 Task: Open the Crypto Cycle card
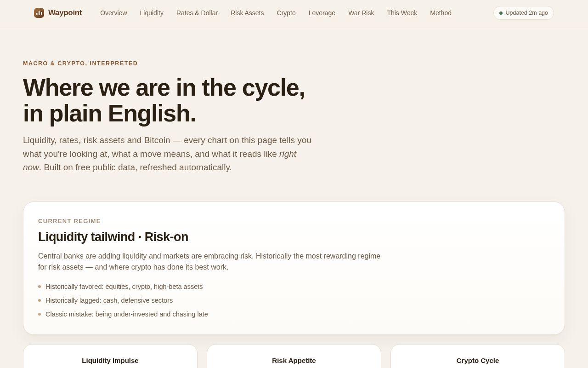pyautogui.click(x=478, y=356)
